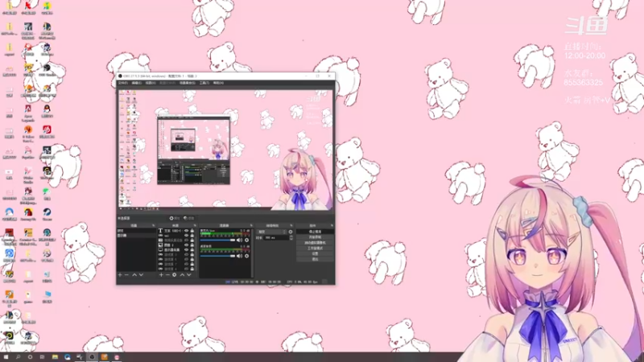Click the Exit button in Controls dock
This screenshot has width=644, height=362.
click(315, 259)
